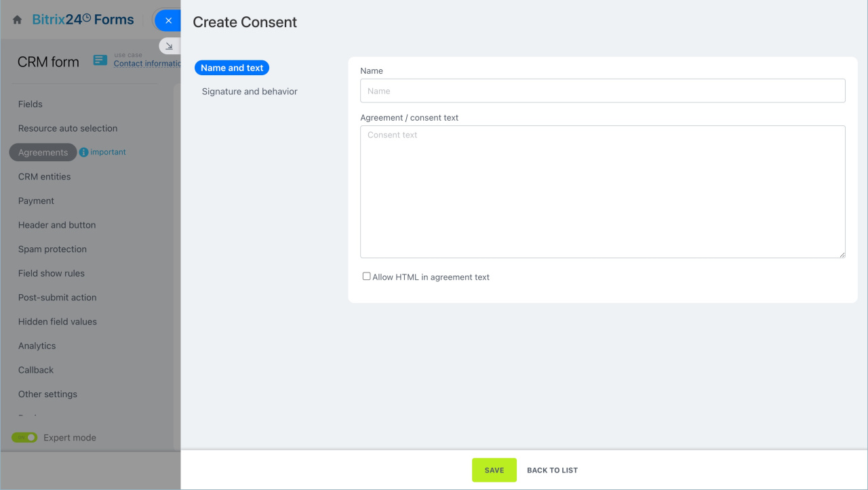868x490 pixels.
Task: Click the use case document icon
Action: 100,60
